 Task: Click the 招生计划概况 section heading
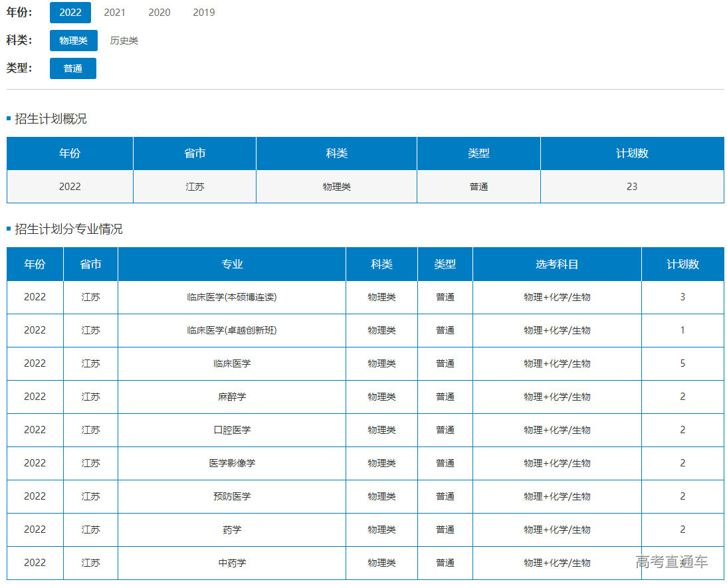click(x=51, y=119)
